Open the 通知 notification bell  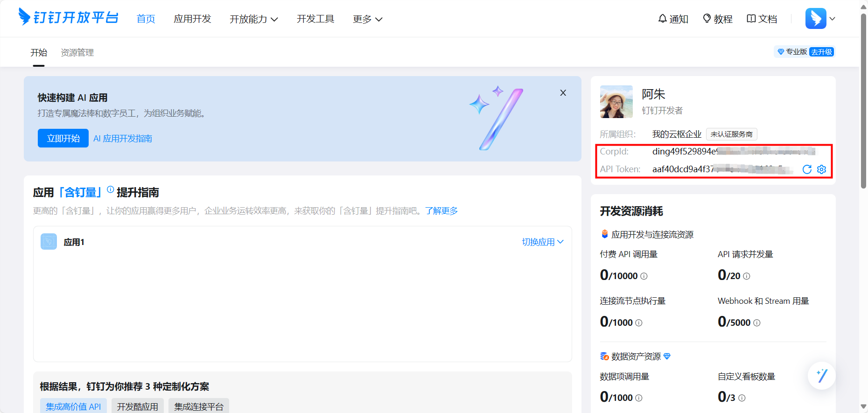(x=673, y=19)
